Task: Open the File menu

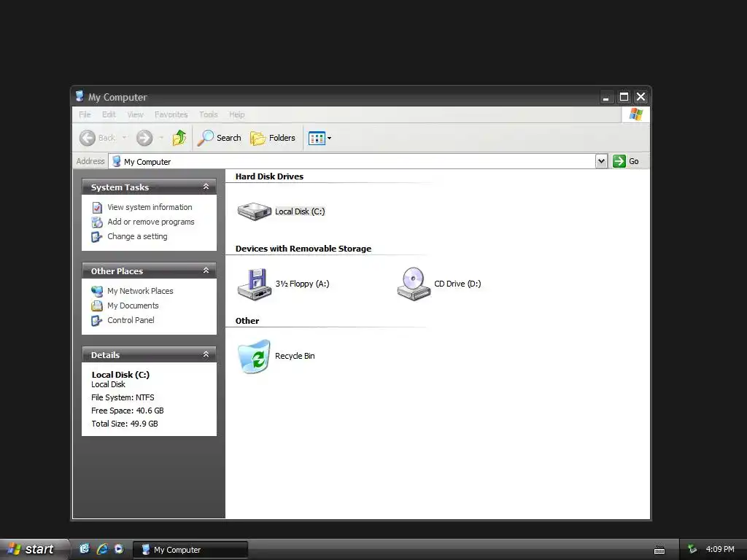Action: tap(85, 114)
